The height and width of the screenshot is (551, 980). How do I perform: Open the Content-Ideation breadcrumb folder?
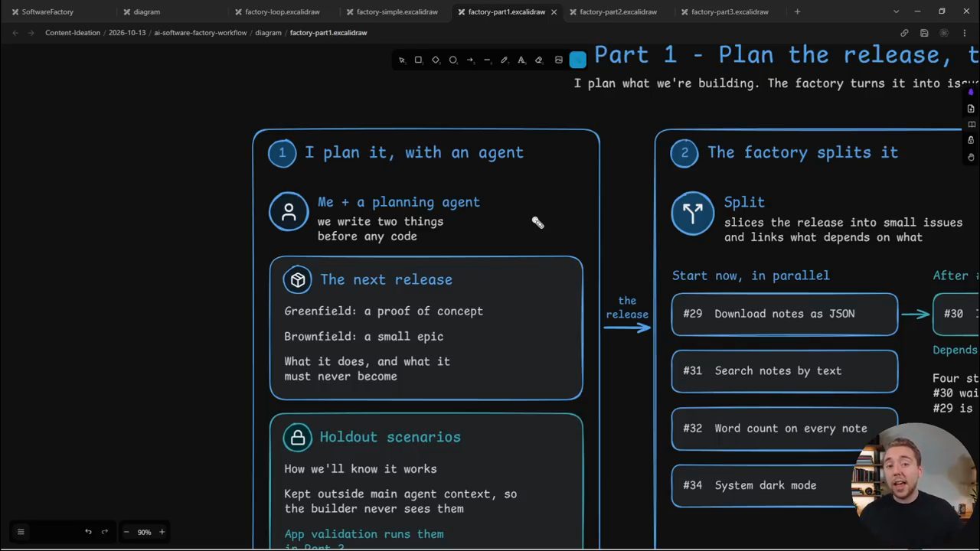pos(73,33)
